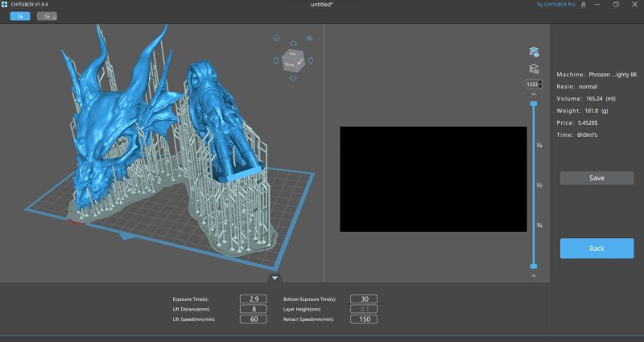Screen dimensions: 644x342
Task: Click the 3D view orientation cube
Action: coord(293,60)
